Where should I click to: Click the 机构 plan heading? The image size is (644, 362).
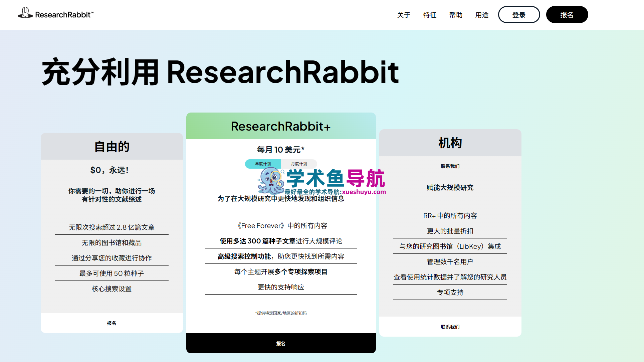pos(450,143)
